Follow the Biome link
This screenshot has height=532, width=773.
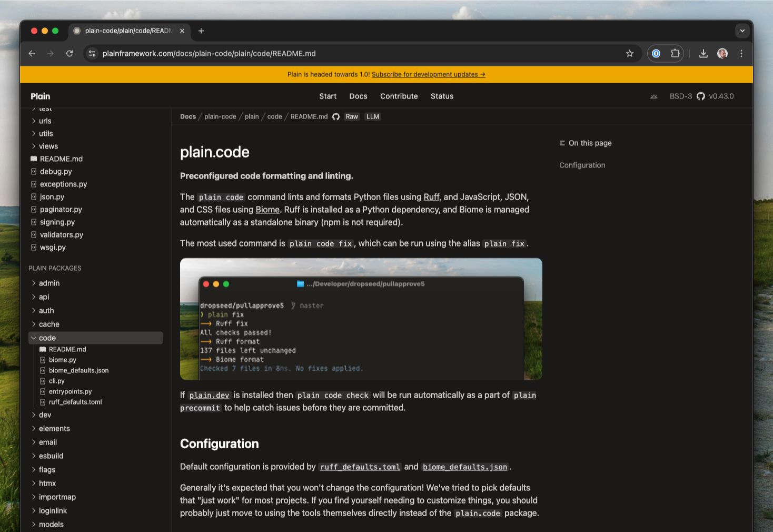[x=267, y=210]
